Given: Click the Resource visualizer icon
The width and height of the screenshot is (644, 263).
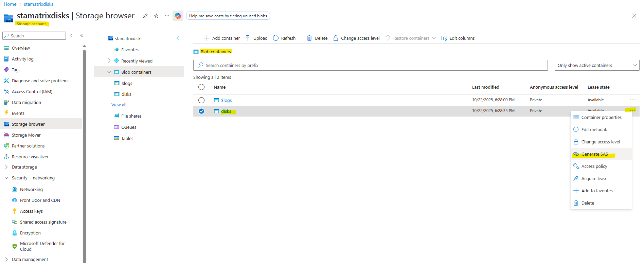Looking at the screenshot, I should coord(6,157).
